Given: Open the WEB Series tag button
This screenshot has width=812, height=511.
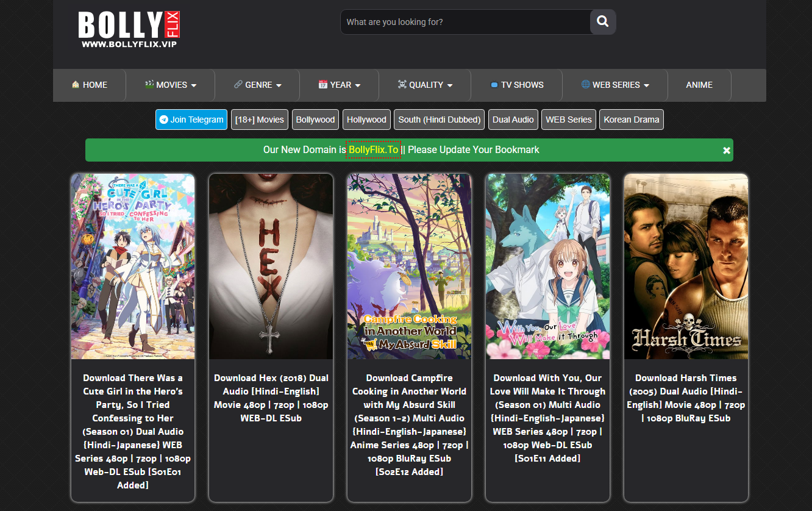Looking at the screenshot, I should point(569,120).
